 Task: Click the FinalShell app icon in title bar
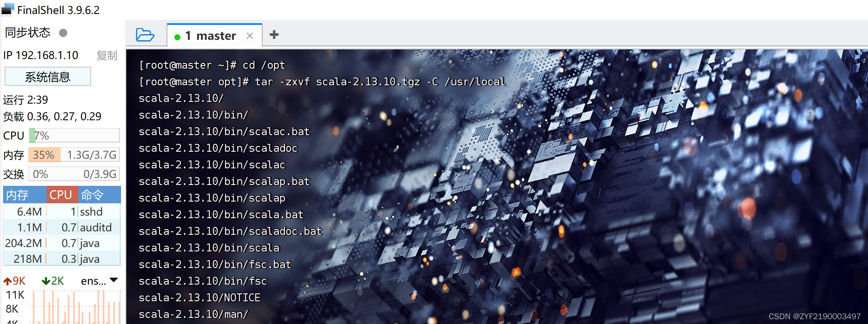pyautogui.click(x=8, y=10)
